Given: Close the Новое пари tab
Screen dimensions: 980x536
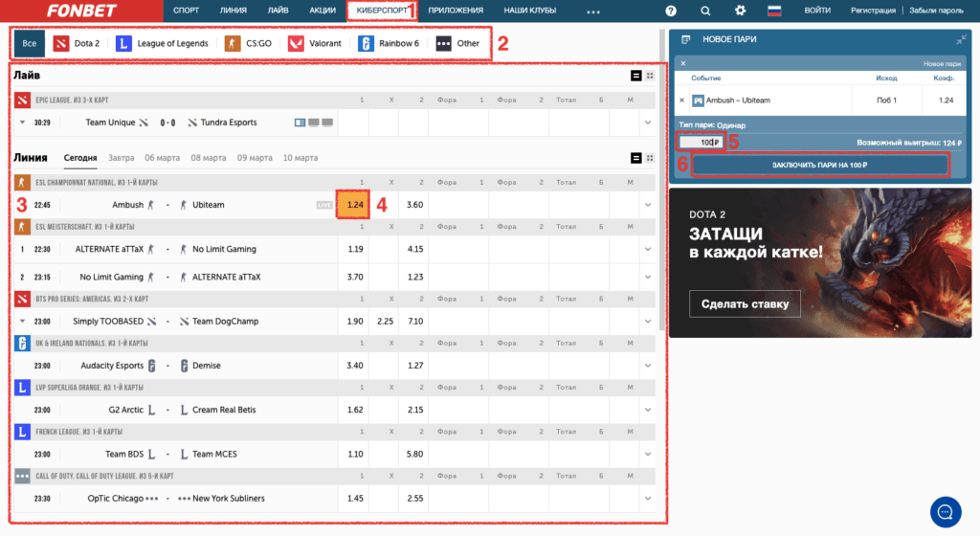Looking at the screenshot, I should tap(683, 63).
